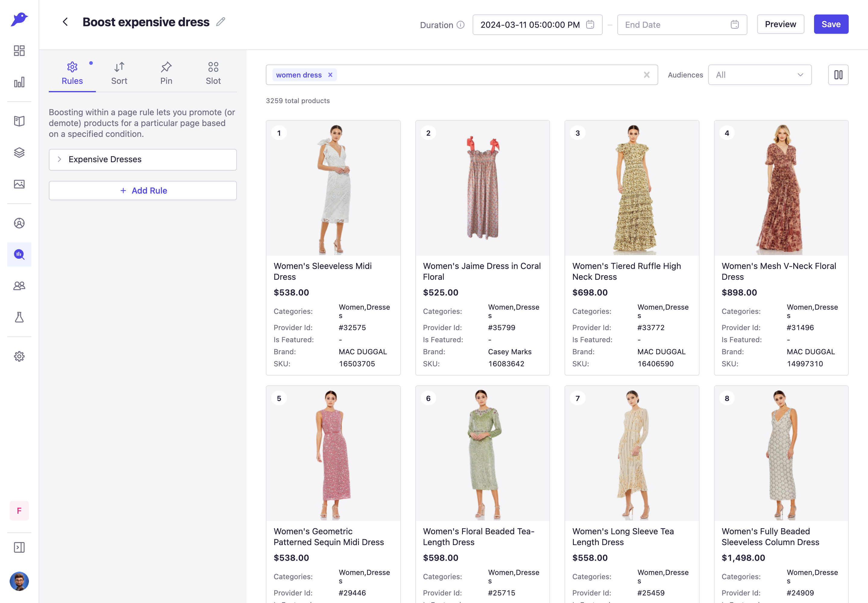Screen dimensions: 868x603
Task: Select the highlighted search analytics sidebar icon
Action: (19, 254)
